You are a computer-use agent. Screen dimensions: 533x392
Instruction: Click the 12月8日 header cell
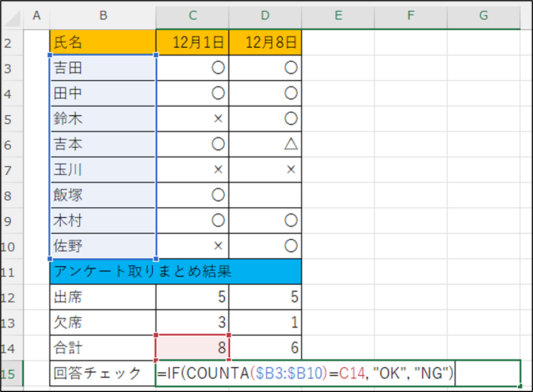tap(265, 43)
